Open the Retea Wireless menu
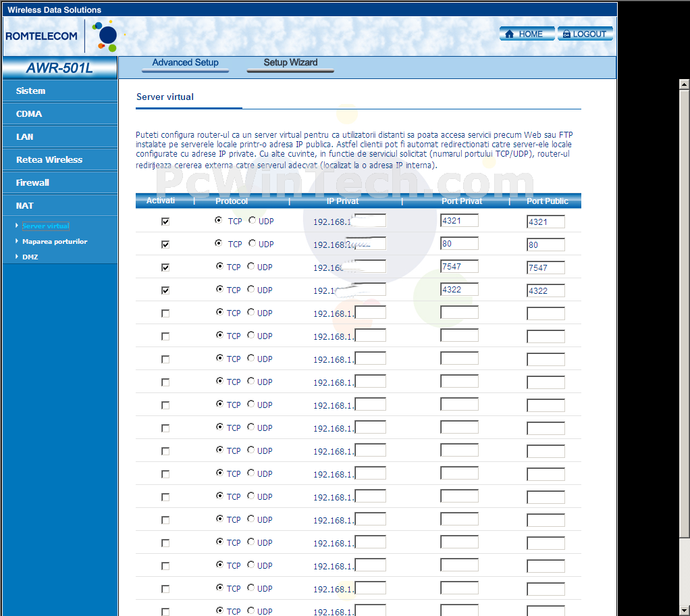690x616 pixels. pos(60,159)
